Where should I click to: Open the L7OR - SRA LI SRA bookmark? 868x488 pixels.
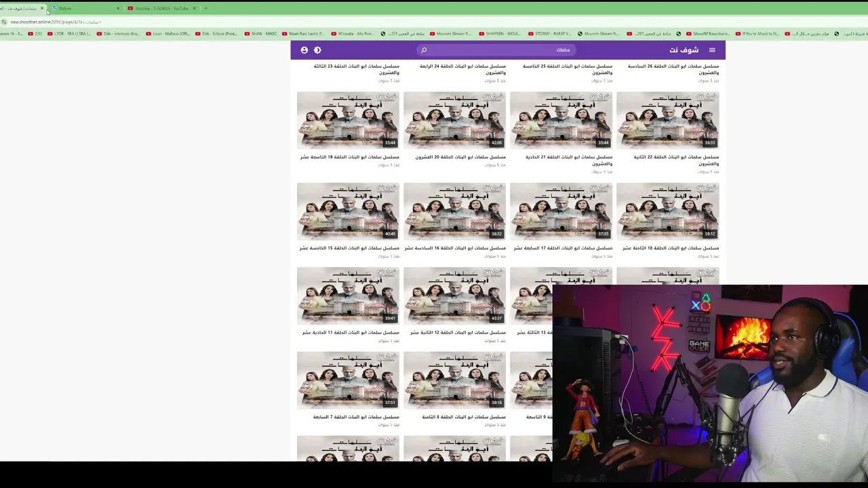[68, 34]
